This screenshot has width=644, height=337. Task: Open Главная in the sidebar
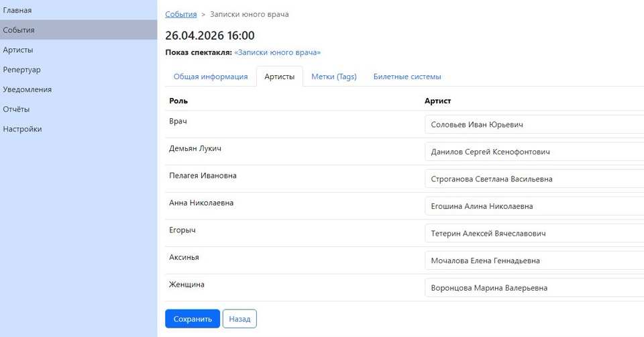17,10
